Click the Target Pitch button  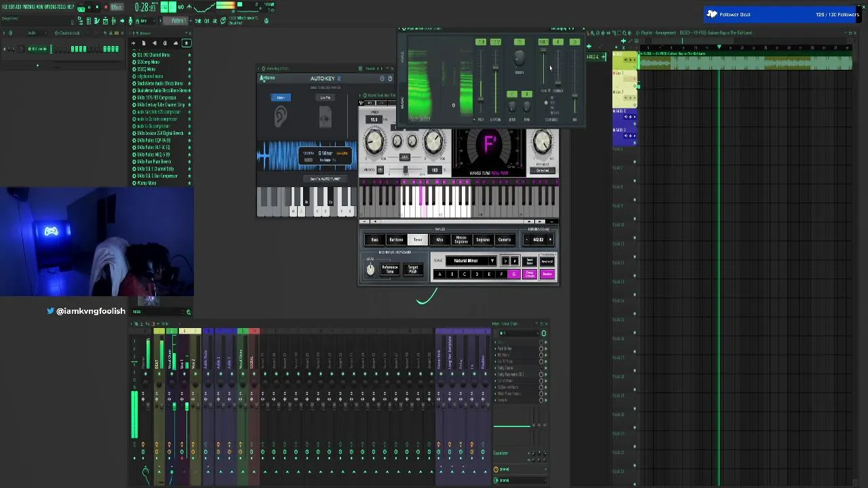coord(413,269)
